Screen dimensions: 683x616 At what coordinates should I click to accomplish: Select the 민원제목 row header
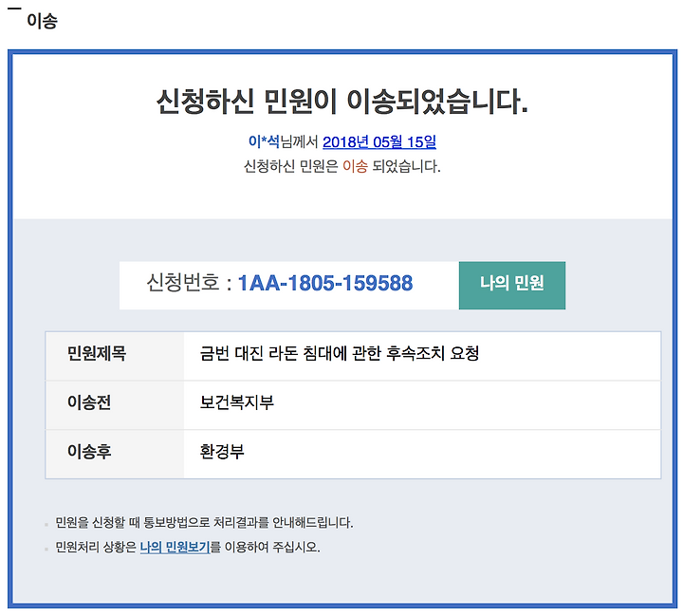[x=115, y=356]
